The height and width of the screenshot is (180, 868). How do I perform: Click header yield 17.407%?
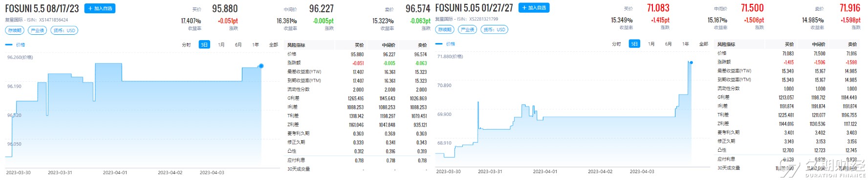[x=191, y=21]
